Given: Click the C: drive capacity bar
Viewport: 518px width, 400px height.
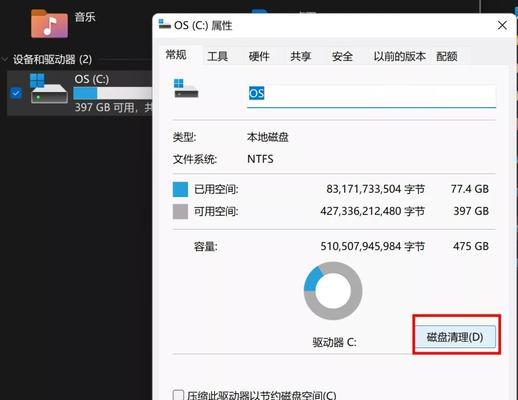Looking at the screenshot, I should pos(113,93).
